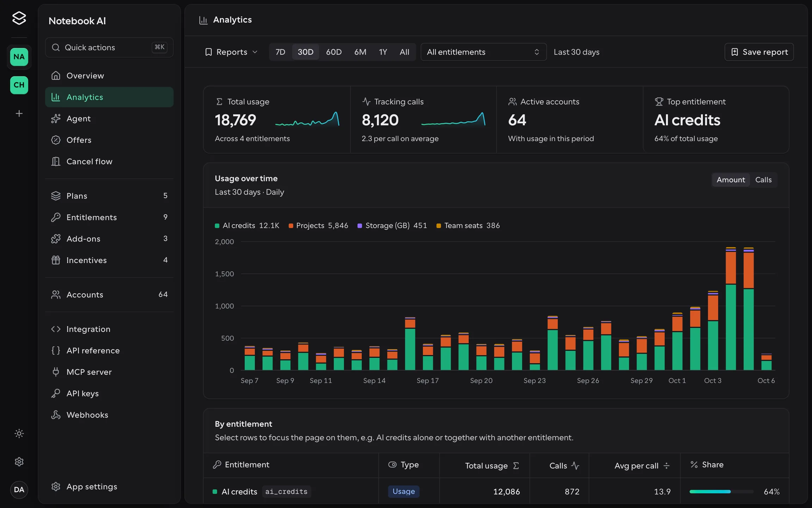Open the Plans section
This screenshot has height=508, width=812.
point(109,196)
